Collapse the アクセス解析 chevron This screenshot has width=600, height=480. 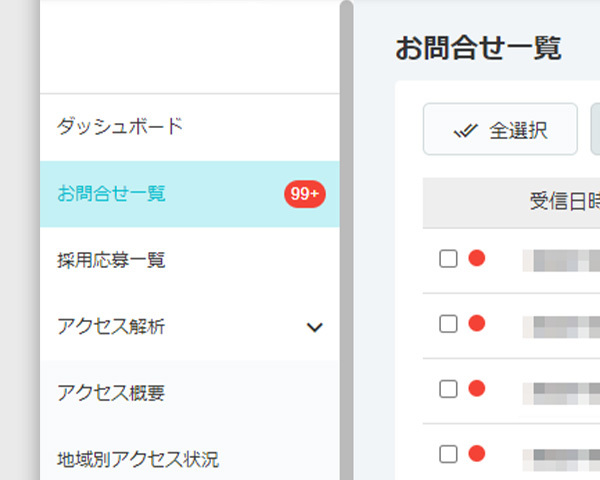[x=315, y=327]
